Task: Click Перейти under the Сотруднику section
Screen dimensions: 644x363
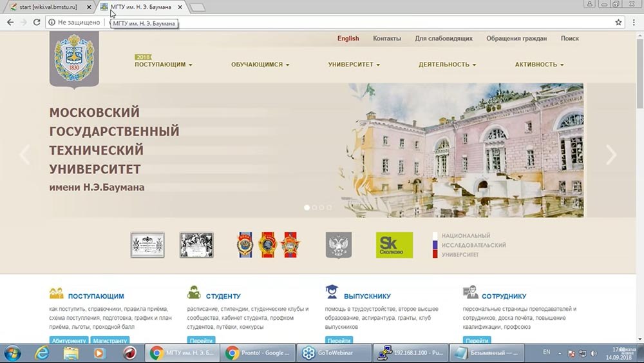Action: [x=477, y=340]
